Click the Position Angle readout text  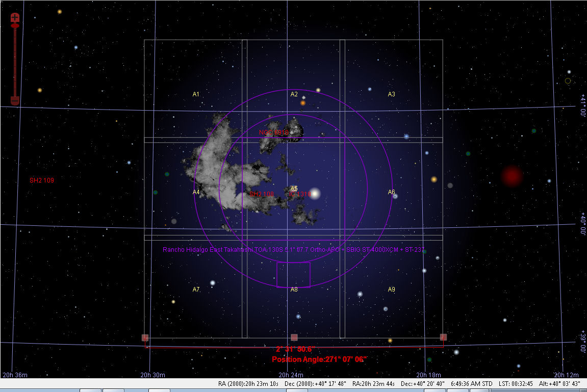319,359
